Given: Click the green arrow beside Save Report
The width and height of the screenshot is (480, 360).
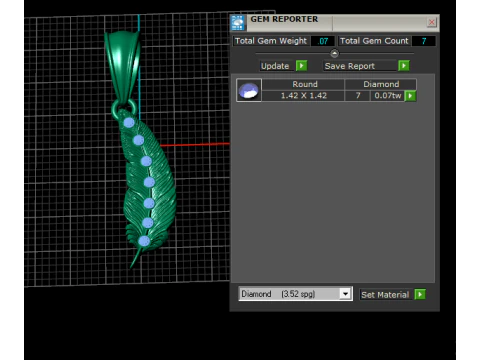Looking at the screenshot, I should (x=404, y=66).
